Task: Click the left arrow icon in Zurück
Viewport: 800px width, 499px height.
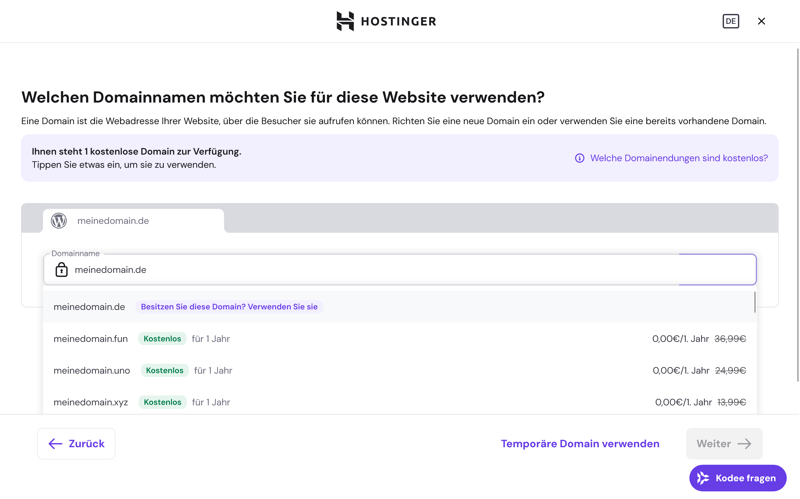Action: coord(55,444)
